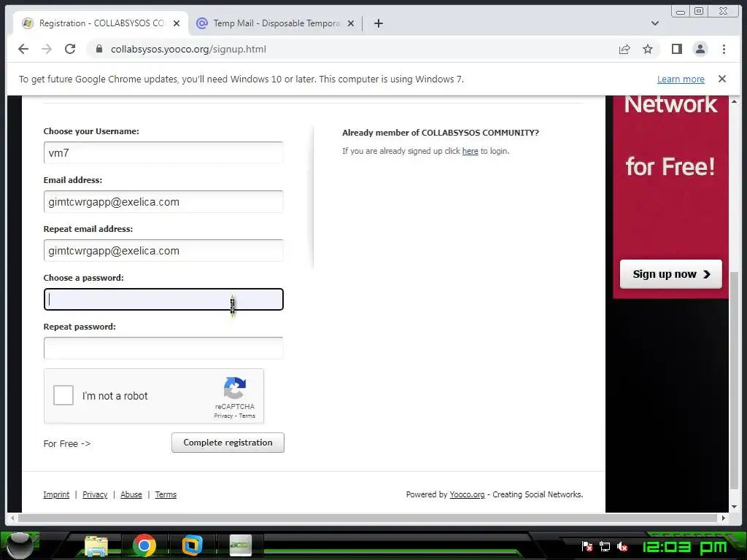
Task: Open the Windows Start orb
Action: pyautogui.click(x=19, y=545)
